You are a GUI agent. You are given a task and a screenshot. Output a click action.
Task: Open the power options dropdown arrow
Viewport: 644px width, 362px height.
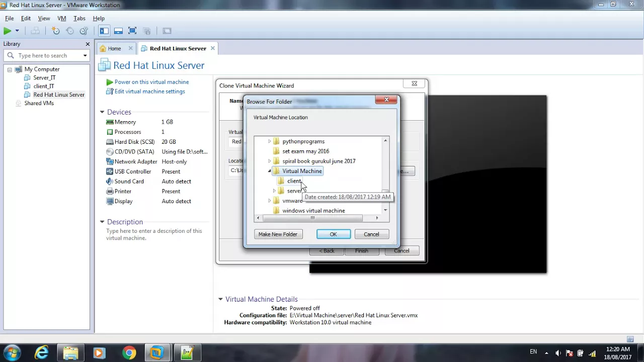point(17,31)
